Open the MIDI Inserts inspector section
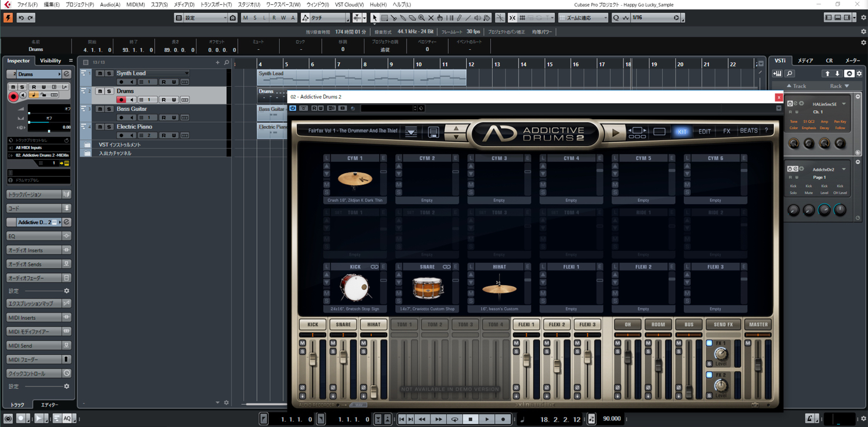This screenshot has height=427, width=868. [x=39, y=317]
